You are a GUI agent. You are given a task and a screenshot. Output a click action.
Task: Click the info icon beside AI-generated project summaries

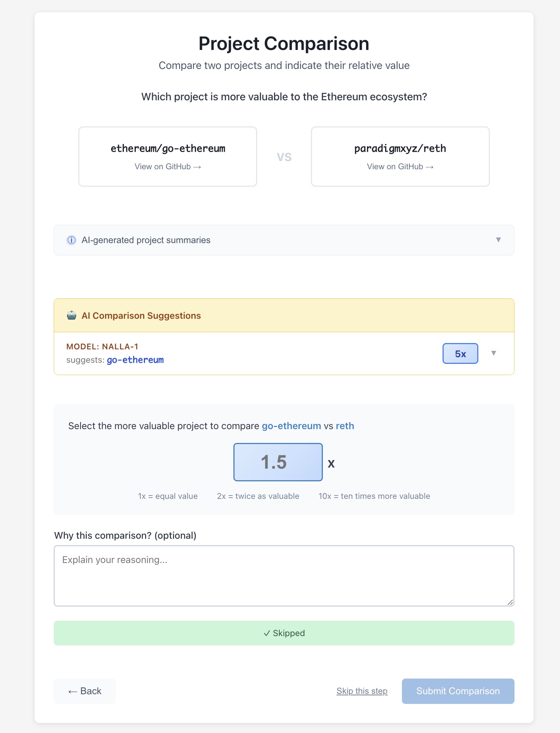click(x=71, y=240)
